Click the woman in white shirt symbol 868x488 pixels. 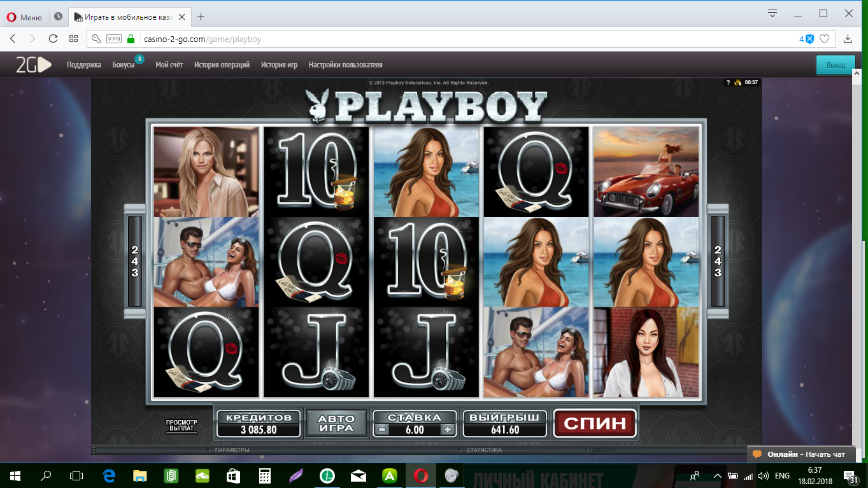point(646,352)
